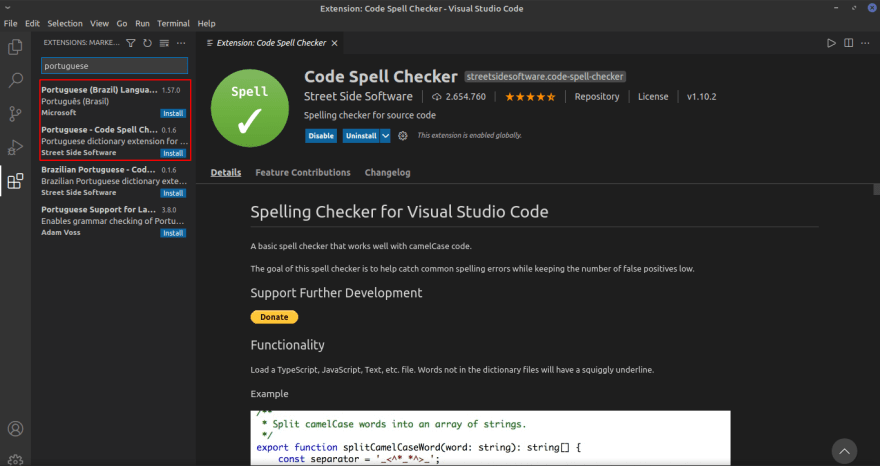Disable the Code Spell Checker extension

(x=321, y=136)
